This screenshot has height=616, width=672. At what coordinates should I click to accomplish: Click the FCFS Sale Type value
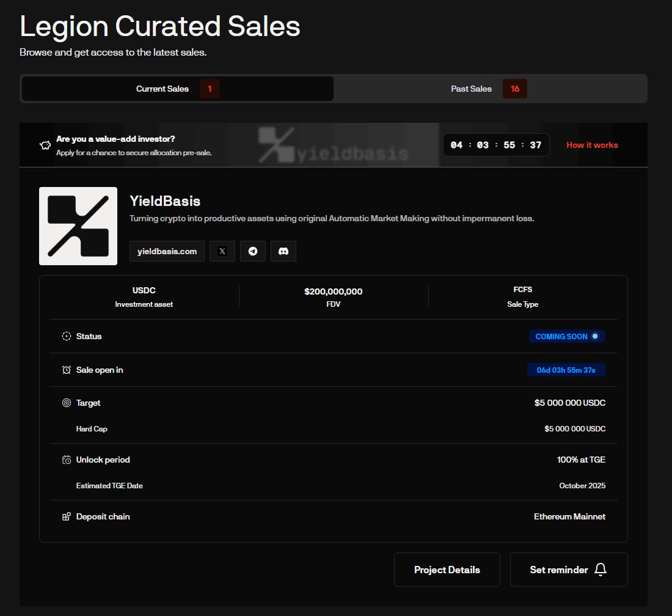pos(522,289)
